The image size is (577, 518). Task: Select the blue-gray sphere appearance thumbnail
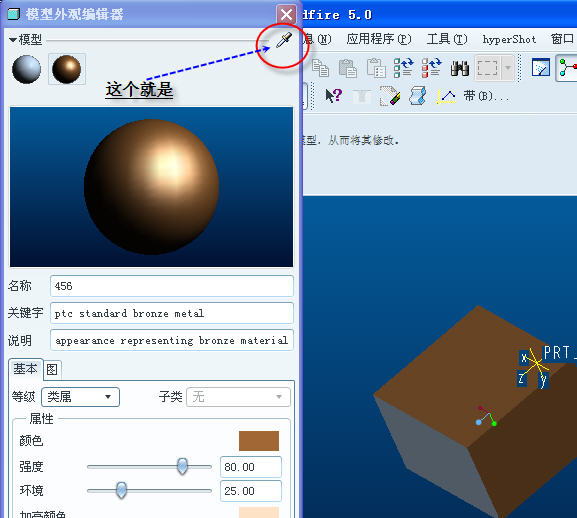(x=26, y=69)
